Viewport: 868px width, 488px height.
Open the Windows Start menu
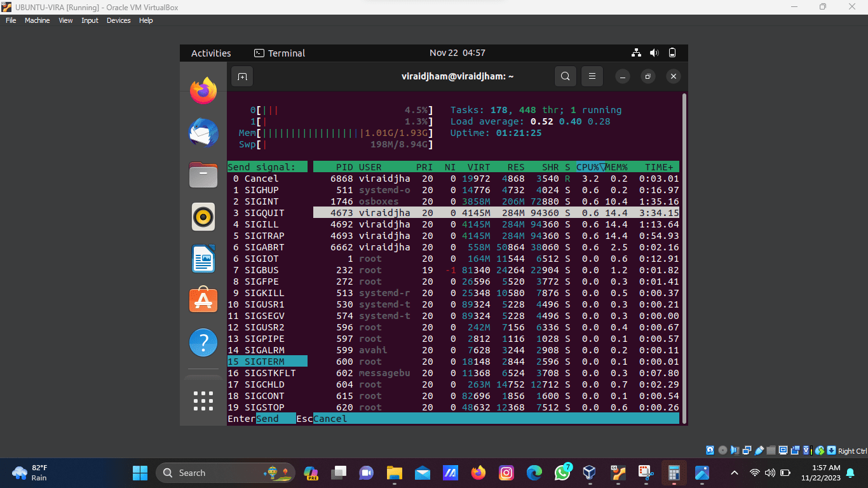[140, 473]
